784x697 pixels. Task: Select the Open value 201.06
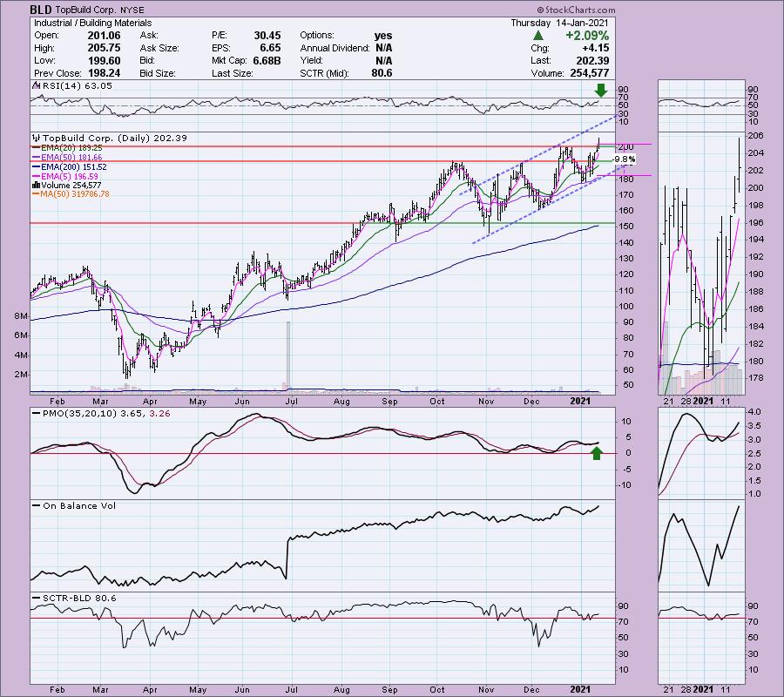[104, 36]
